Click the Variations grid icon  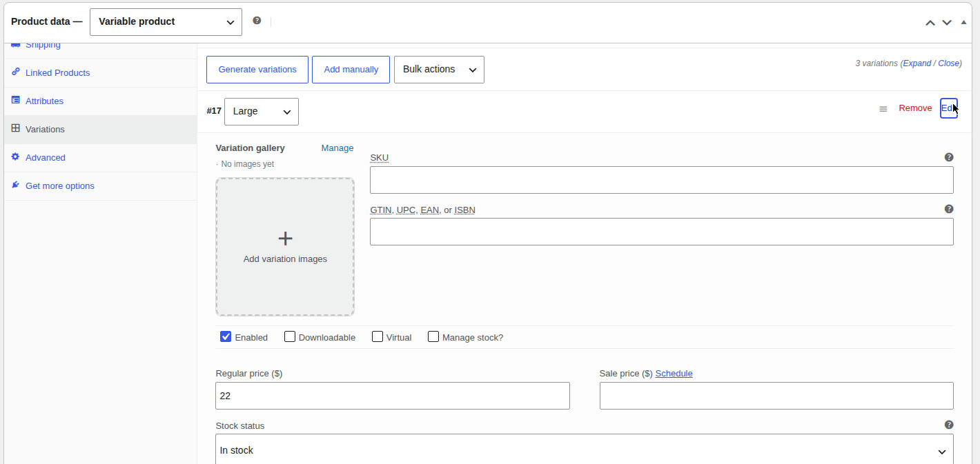click(16, 128)
